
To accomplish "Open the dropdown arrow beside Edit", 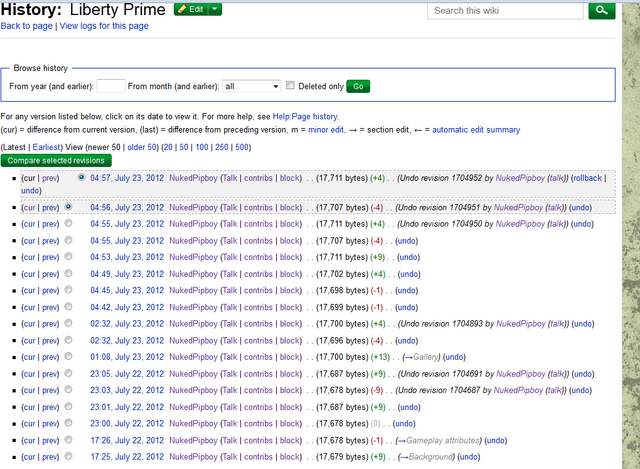I will pos(215,9).
